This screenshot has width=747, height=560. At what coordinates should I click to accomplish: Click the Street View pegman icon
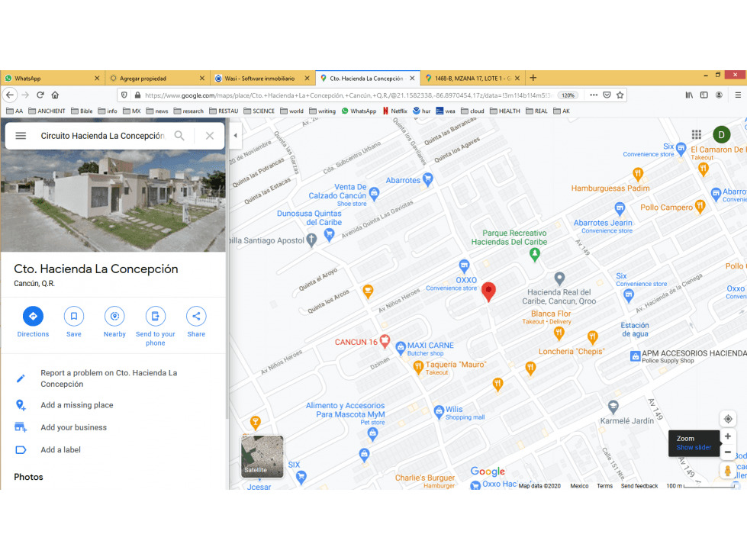point(727,471)
